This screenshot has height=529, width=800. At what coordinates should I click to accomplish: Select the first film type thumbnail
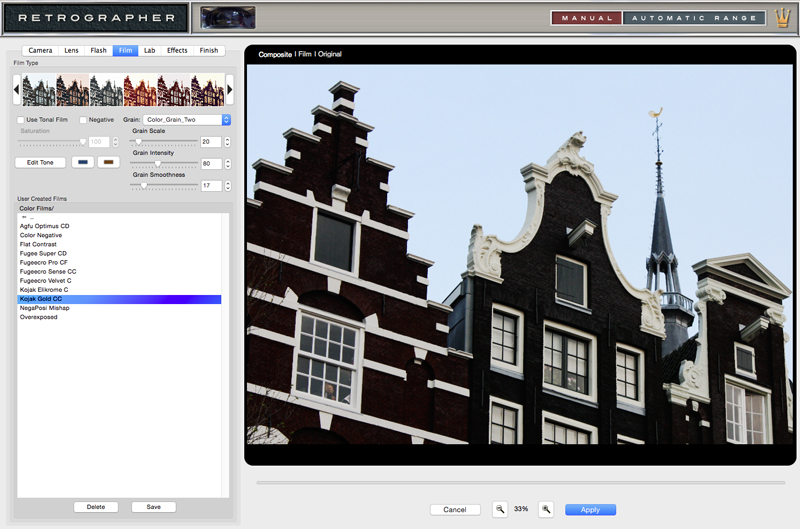pos(38,90)
